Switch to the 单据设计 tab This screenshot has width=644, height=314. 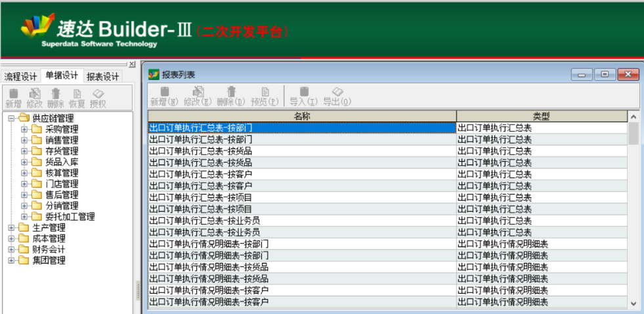pyautogui.click(x=62, y=75)
